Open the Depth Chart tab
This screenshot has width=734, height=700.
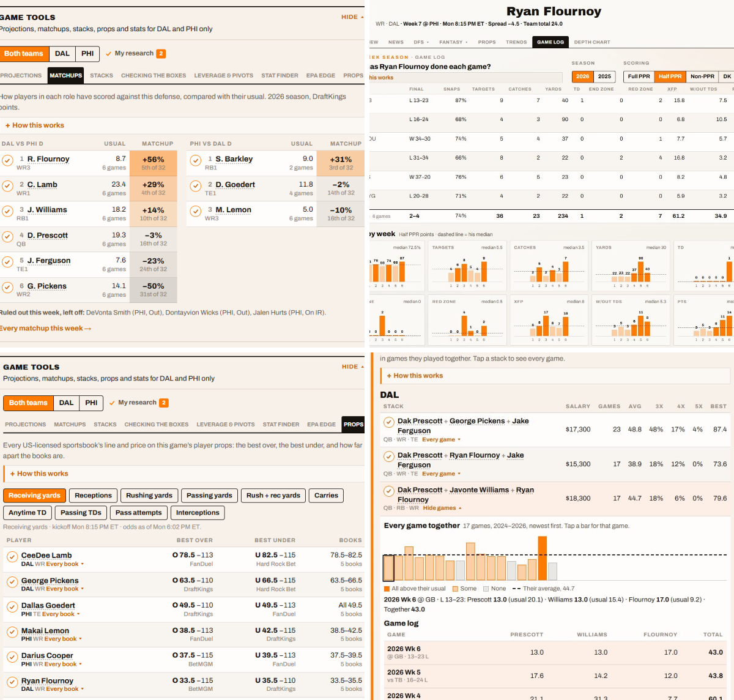[x=592, y=42]
